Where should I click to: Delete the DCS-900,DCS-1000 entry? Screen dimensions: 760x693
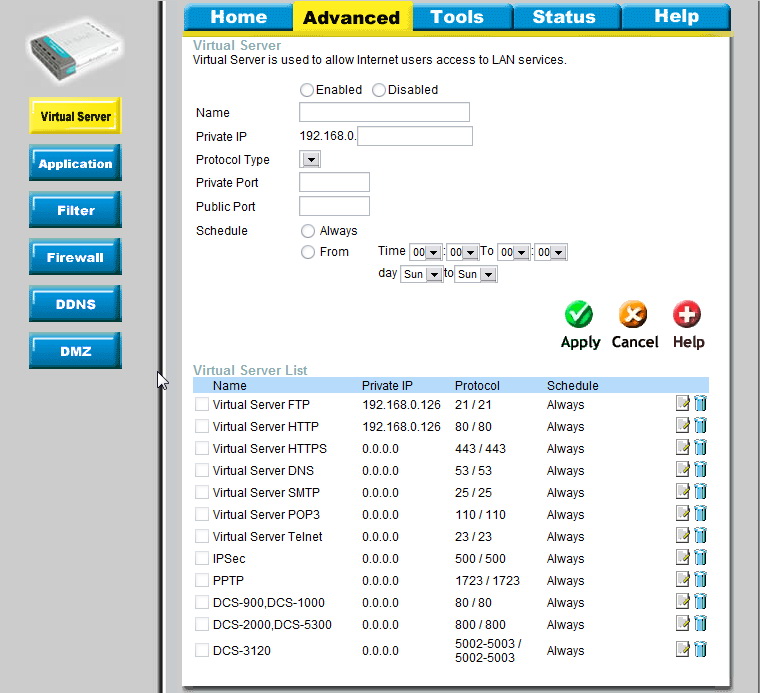click(x=700, y=601)
